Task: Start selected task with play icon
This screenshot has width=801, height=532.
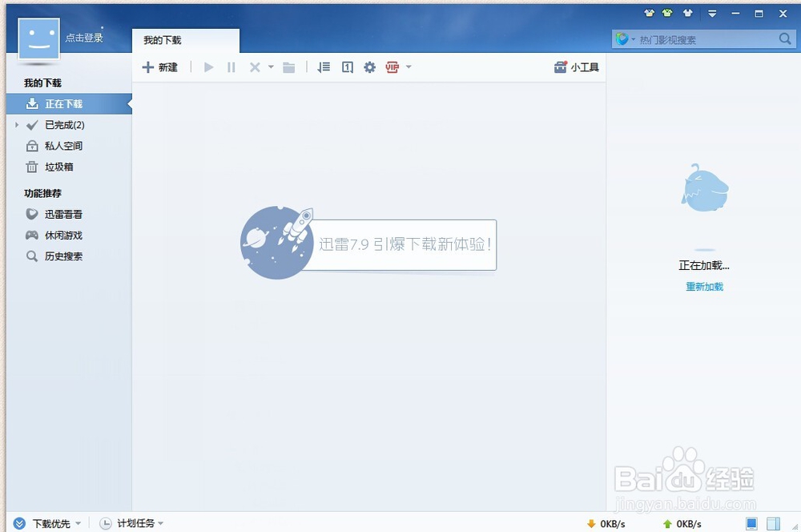Action: click(208, 67)
